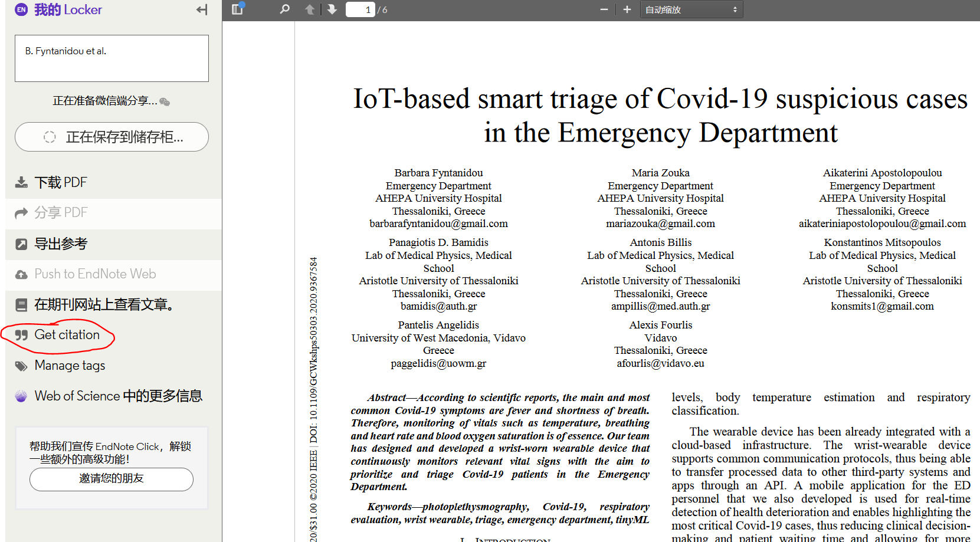This screenshot has height=542, width=980.
Task: Click the page number field showing 1
Action: [360, 9]
